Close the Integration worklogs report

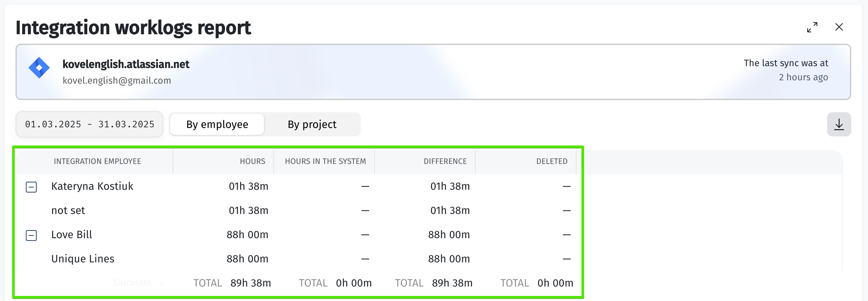pos(839,27)
